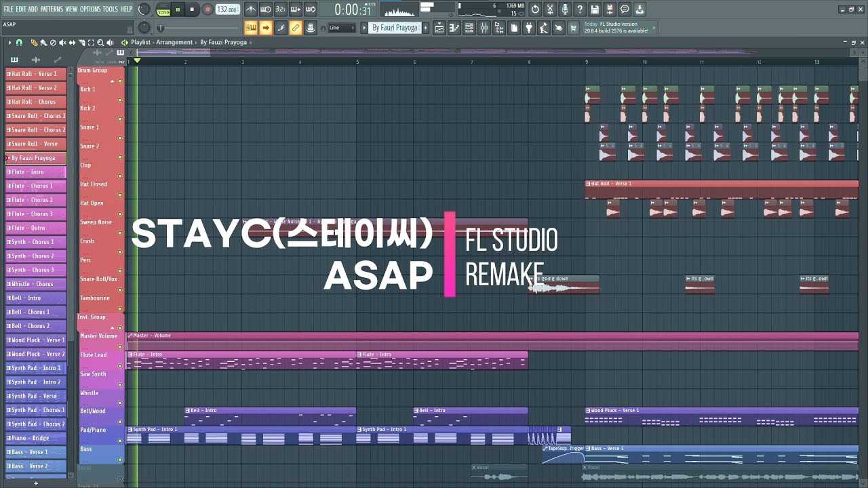The height and width of the screenshot is (488, 868).
Task: Collapse the Inst. Group tracks
Action: 113,327
